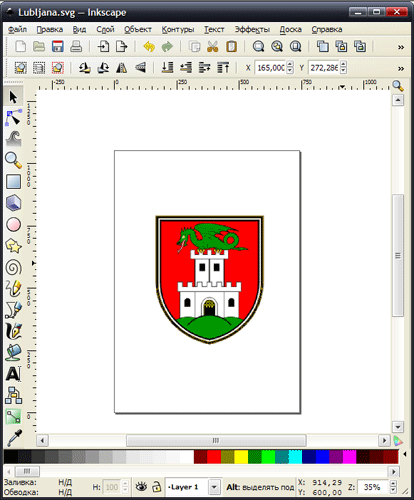Create a new document
The image size is (414, 500).
pos(21,46)
